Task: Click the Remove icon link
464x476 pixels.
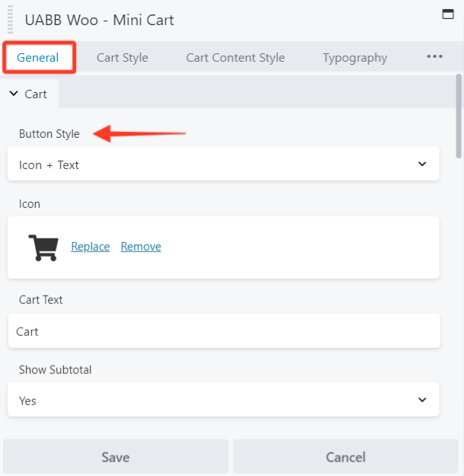Action: (x=141, y=247)
